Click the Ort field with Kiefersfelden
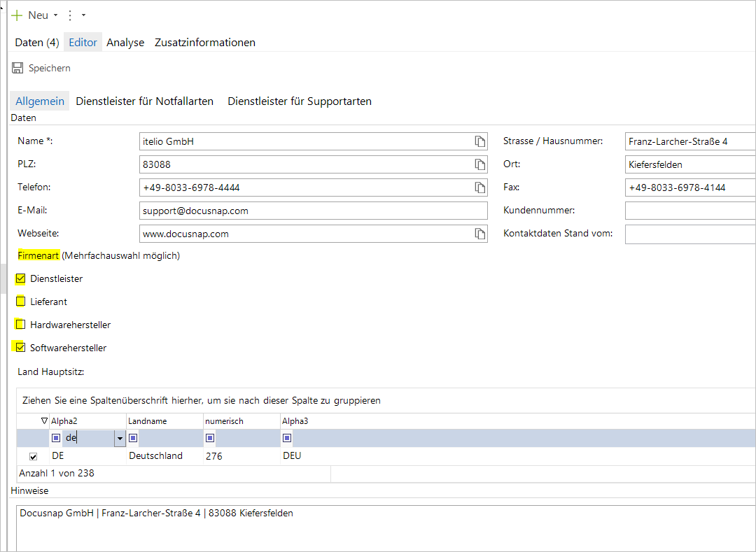Screen dimensions: 756x552 pyautogui.click(x=690, y=164)
